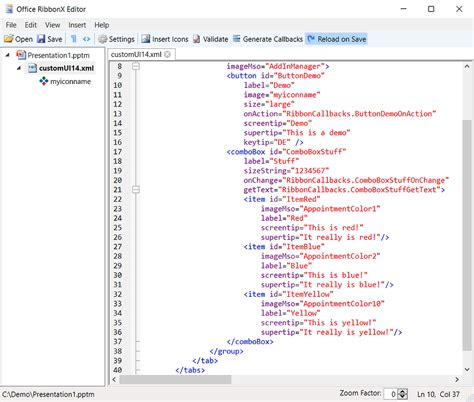474x402 pixels.
Task: Click the Reload on Save refresh icon
Action: 311,39
